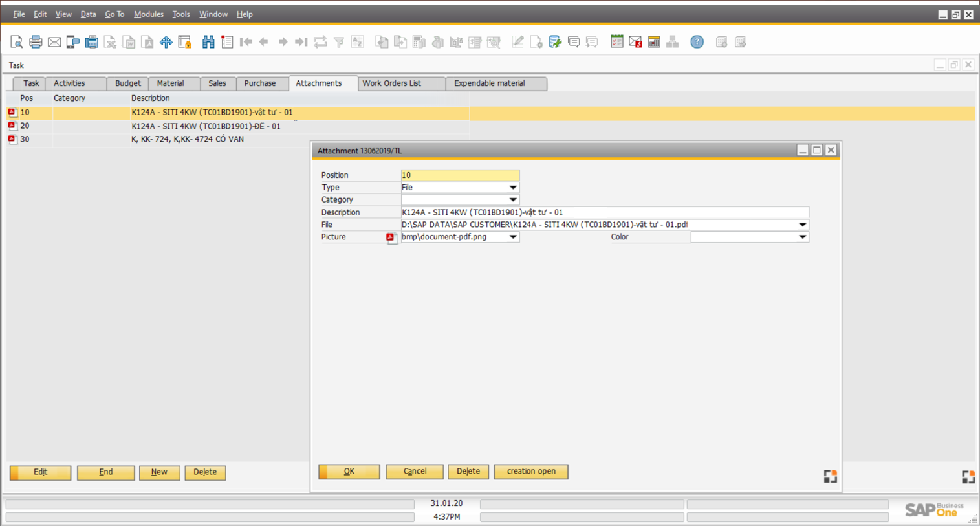The width and height of the screenshot is (980, 526).
Task: Click the Send Email envelope icon
Action: [x=54, y=42]
